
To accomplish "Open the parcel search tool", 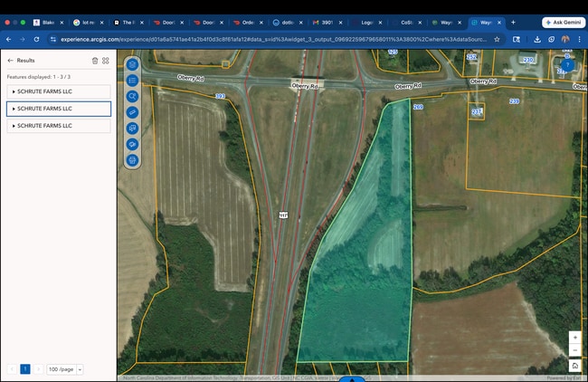I will [x=133, y=96].
